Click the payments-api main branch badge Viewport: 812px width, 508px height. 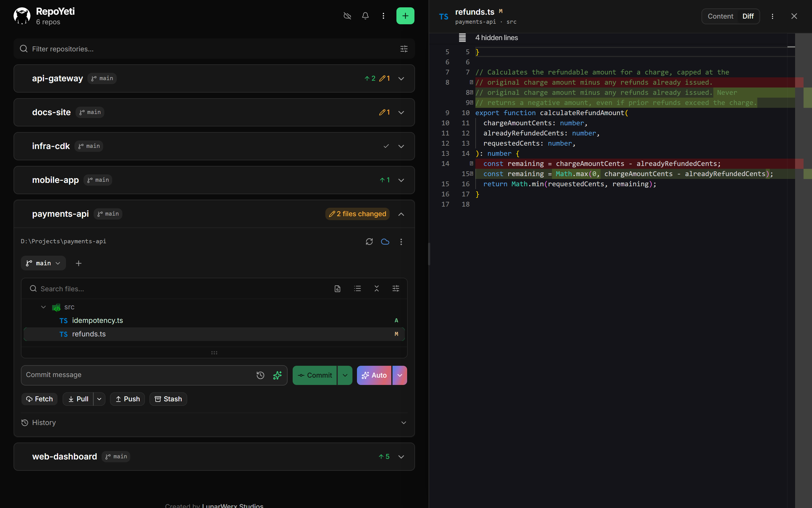point(108,214)
